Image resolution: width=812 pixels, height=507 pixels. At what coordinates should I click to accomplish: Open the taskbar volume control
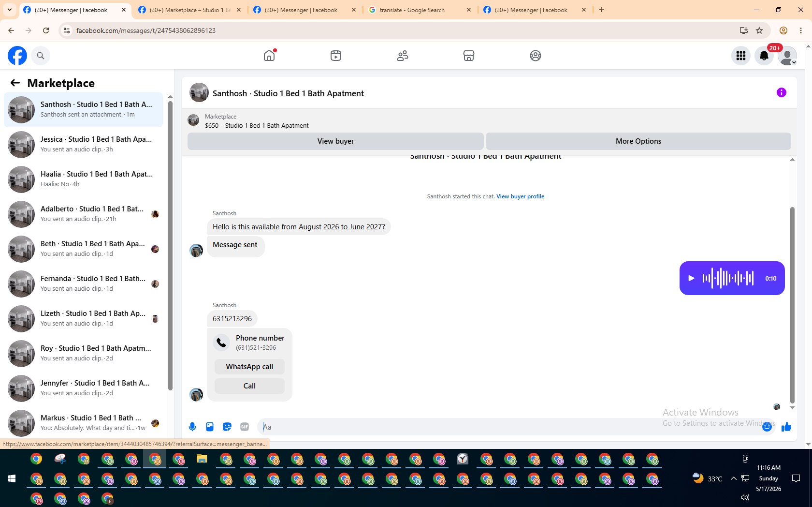(745, 497)
